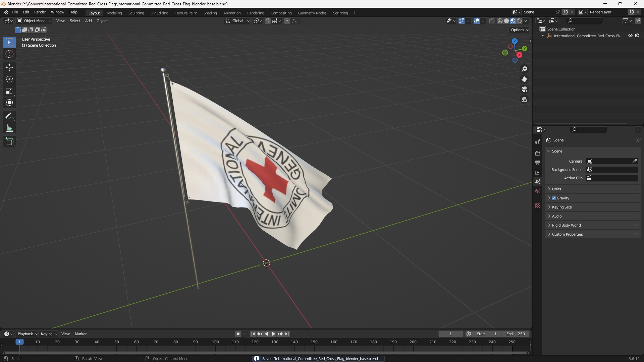The image size is (644, 362).
Task: Switch to the UV Editing workspace tab
Action: pyautogui.click(x=159, y=13)
